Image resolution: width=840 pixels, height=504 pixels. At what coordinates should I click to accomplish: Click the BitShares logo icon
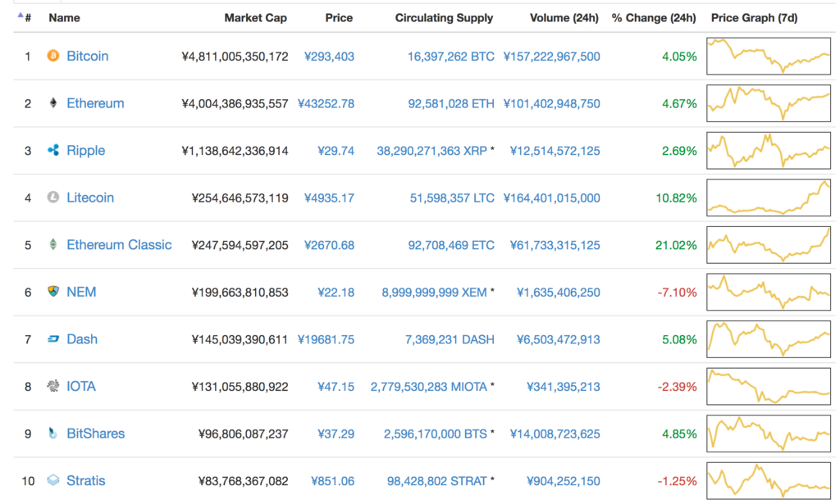coord(53,433)
